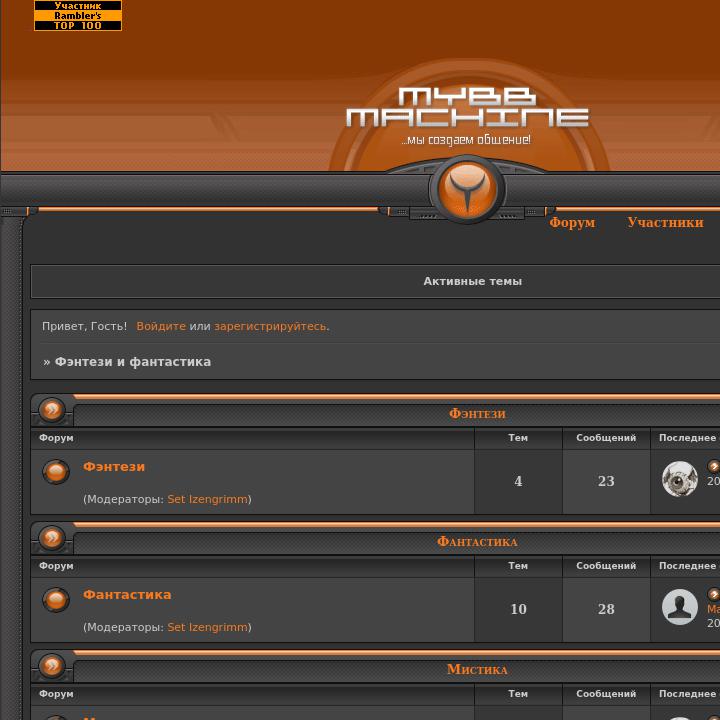Screen dimensions: 720x720
Task: Open Активные темы link
Action: coord(472,281)
